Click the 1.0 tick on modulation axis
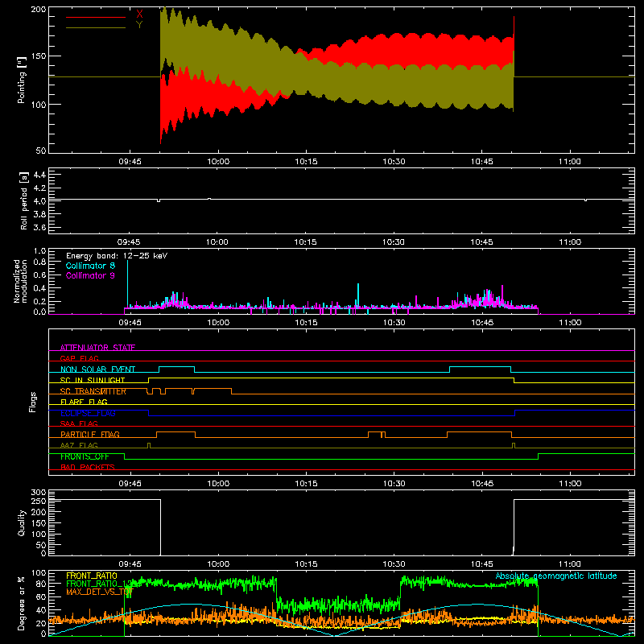The width and height of the screenshot is (644, 644). click(39, 251)
